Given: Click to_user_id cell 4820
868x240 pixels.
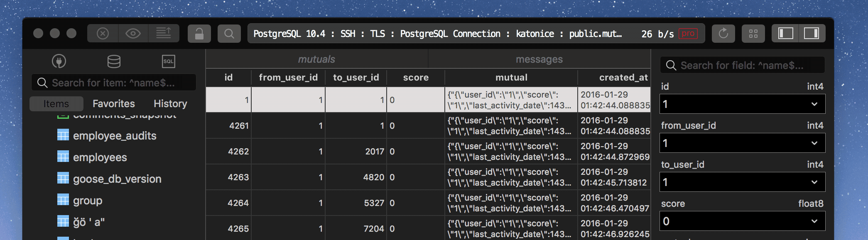Looking at the screenshot, I should click(356, 177).
